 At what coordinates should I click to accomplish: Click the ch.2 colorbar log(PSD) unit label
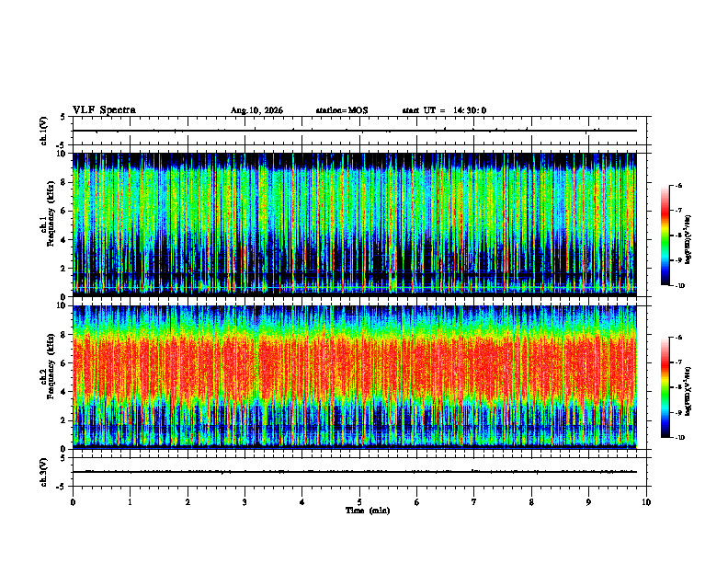coord(688,391)
